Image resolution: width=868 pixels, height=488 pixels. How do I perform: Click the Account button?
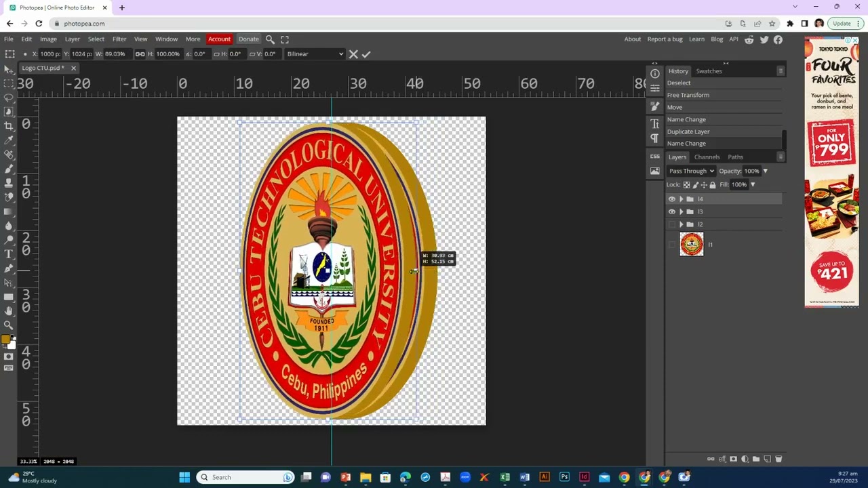tap(219, 39)
